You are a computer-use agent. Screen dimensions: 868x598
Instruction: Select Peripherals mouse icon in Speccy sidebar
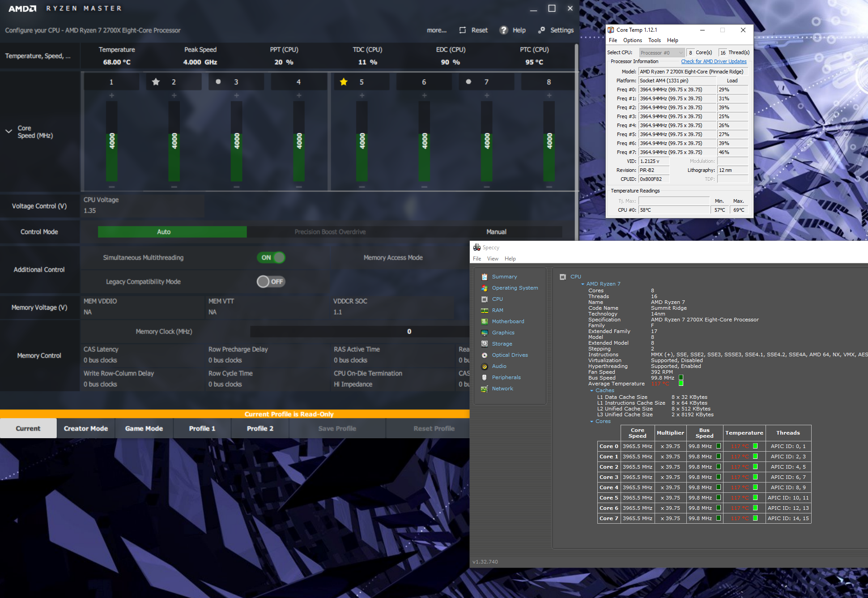tap(484, 377)
